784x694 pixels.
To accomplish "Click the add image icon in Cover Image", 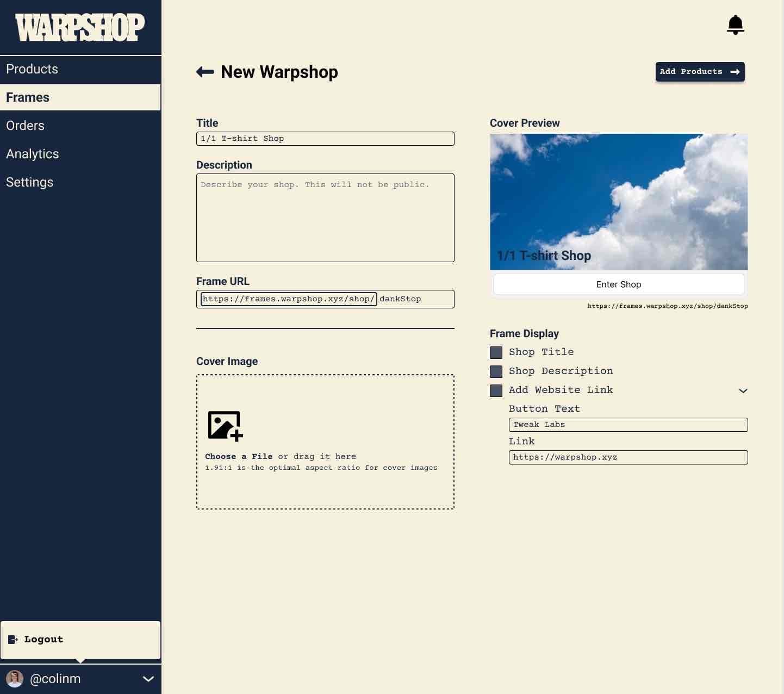I will [x=225, y=425].
